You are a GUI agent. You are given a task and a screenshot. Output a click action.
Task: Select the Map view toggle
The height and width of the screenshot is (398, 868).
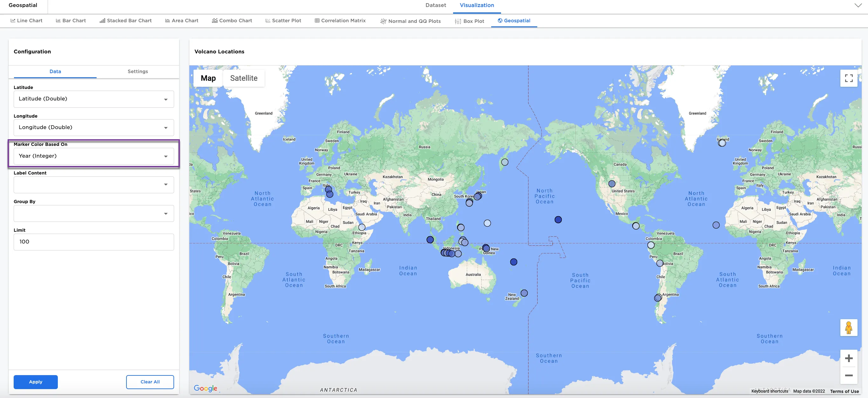pyautogui.click(x=208, y=78)
